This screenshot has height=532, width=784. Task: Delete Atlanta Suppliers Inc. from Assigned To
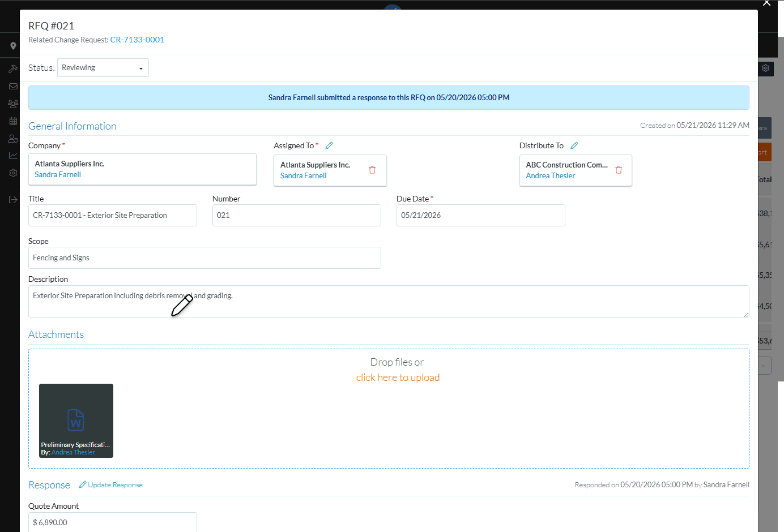[372, 170]
